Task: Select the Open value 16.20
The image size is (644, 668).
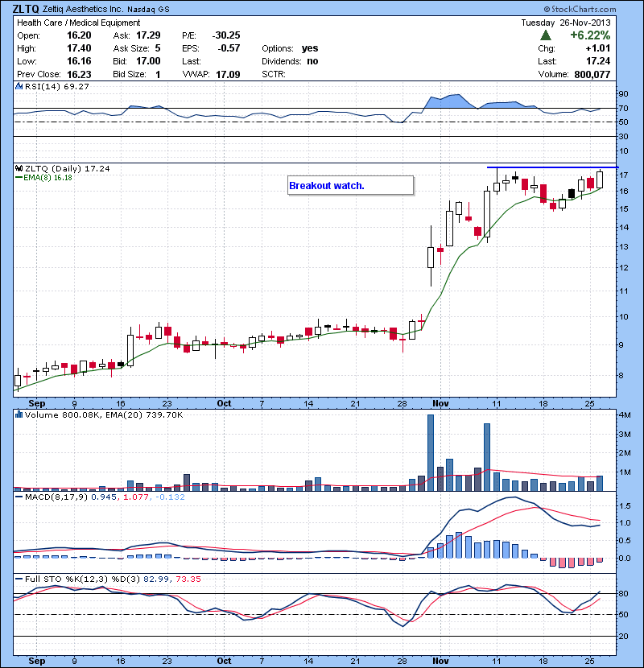Action: [x=79, y=35]
